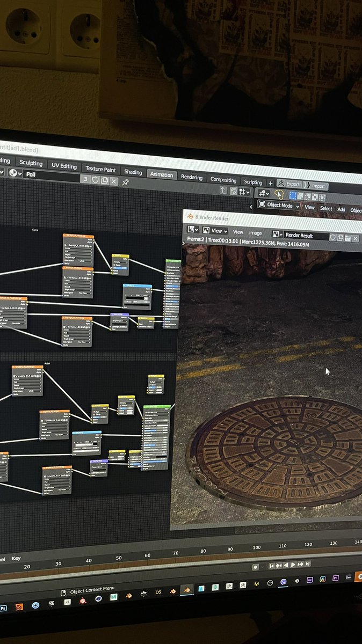Open the Texture Paint workspace tab
The width and height of the screenshot is (362, 644).
pyautogui.click(x=100, y=169)
